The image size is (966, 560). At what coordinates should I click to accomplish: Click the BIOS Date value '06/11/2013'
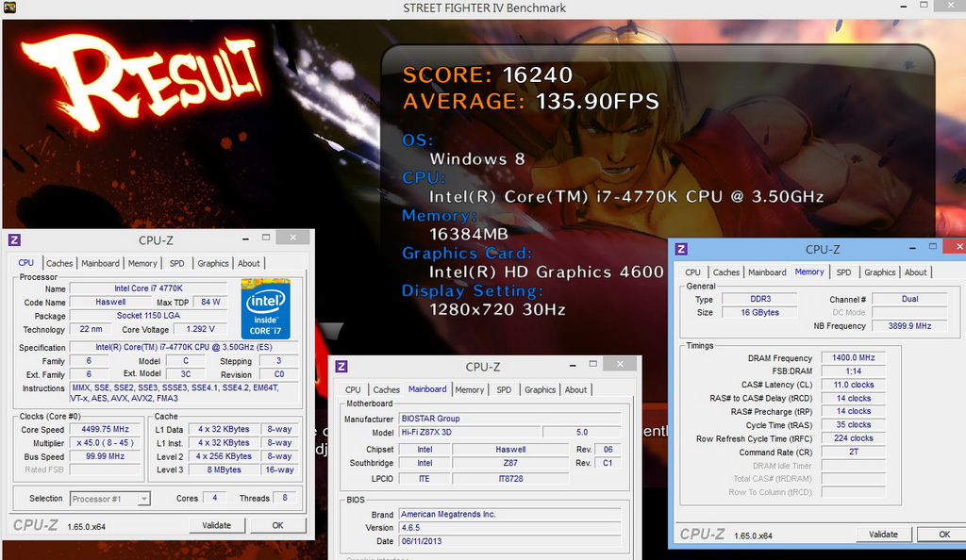click(x=509, y=541)
